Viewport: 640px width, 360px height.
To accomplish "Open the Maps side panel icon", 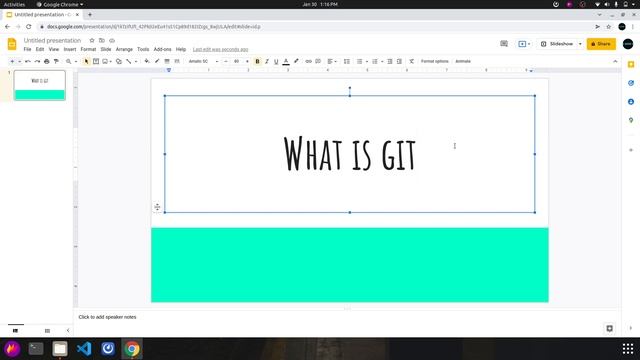I will (631, 120).
